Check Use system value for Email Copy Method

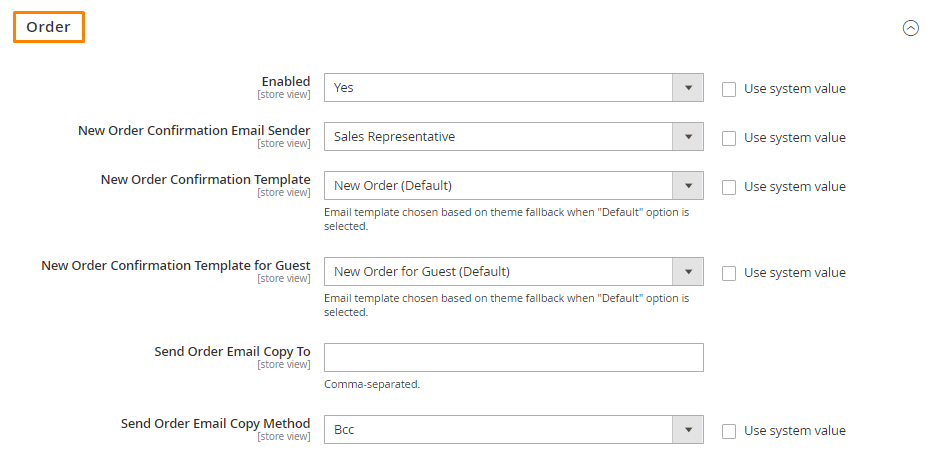point(729,431)
